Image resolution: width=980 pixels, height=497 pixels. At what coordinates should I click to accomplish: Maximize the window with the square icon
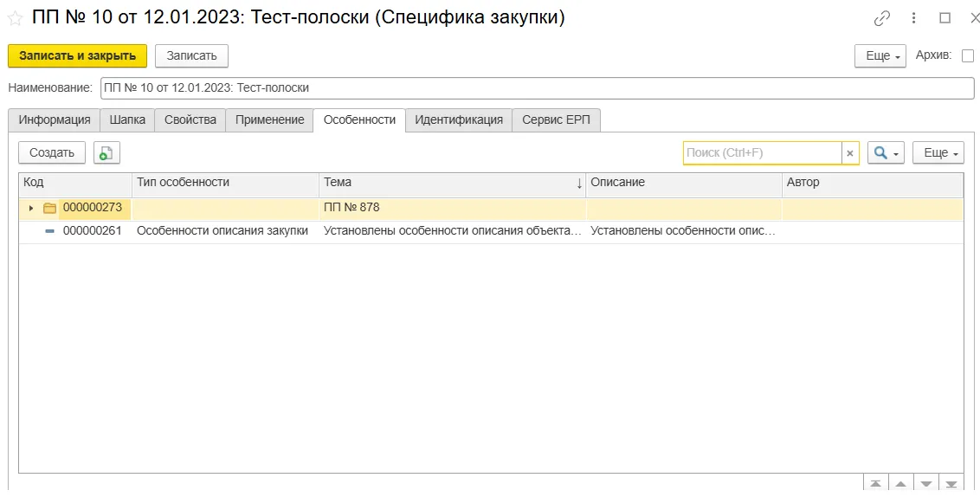945,19
